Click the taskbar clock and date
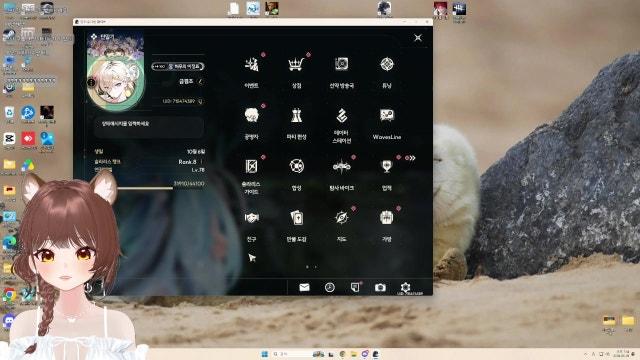 tap(622, 354)
